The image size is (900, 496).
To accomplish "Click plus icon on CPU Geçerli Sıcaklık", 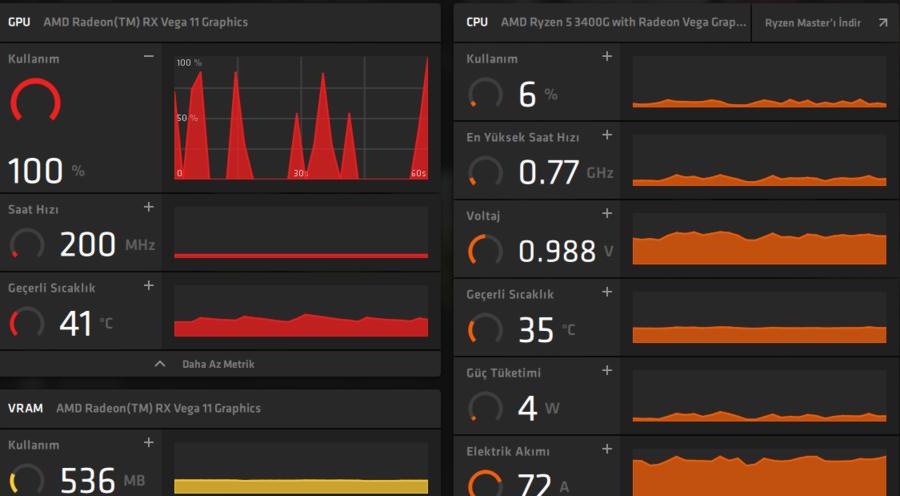I will (606, 292).
